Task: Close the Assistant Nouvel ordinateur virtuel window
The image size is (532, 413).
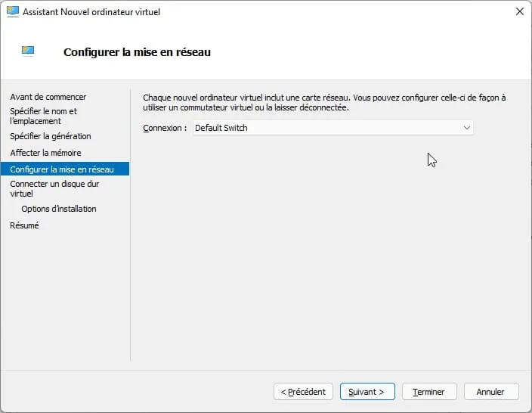Action: tap(519, 12)
